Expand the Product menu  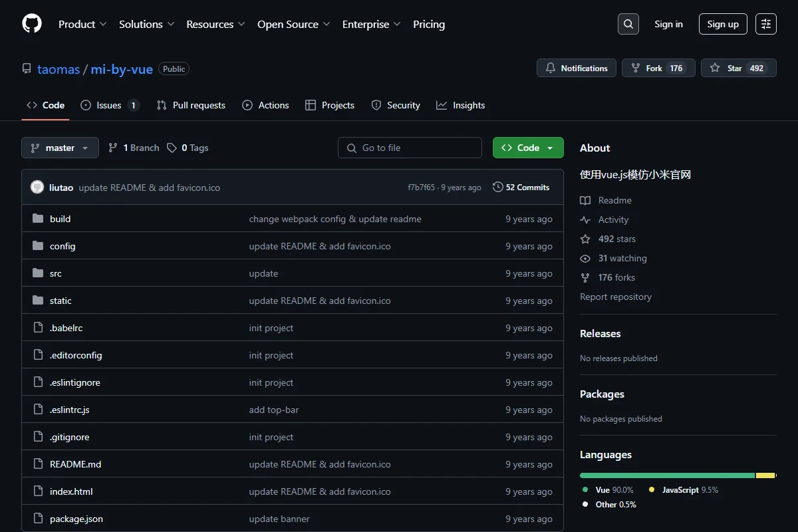[x=82, y=24]
